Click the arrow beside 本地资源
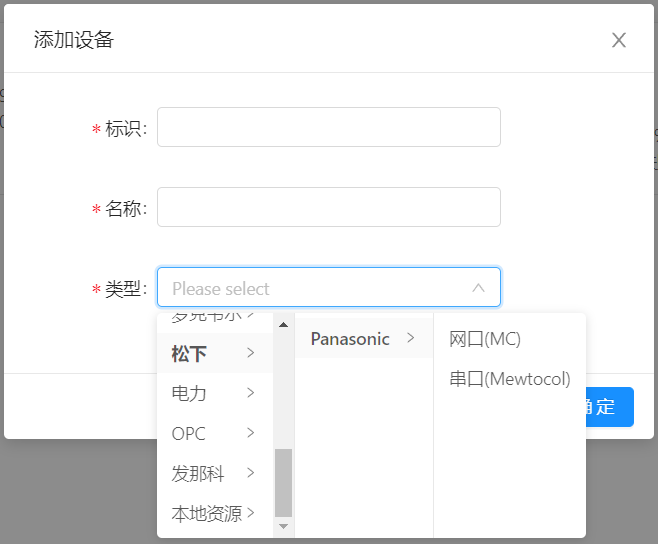Image resolution: width=658 pixels, height=544 pixels. 250,513
